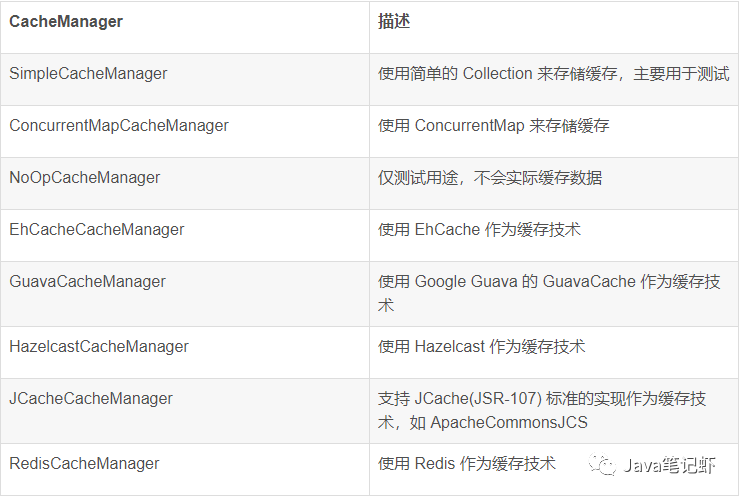Click JCacheCacheManager table cell
Screen dimensions: 739x497
[x=185, y=411]
